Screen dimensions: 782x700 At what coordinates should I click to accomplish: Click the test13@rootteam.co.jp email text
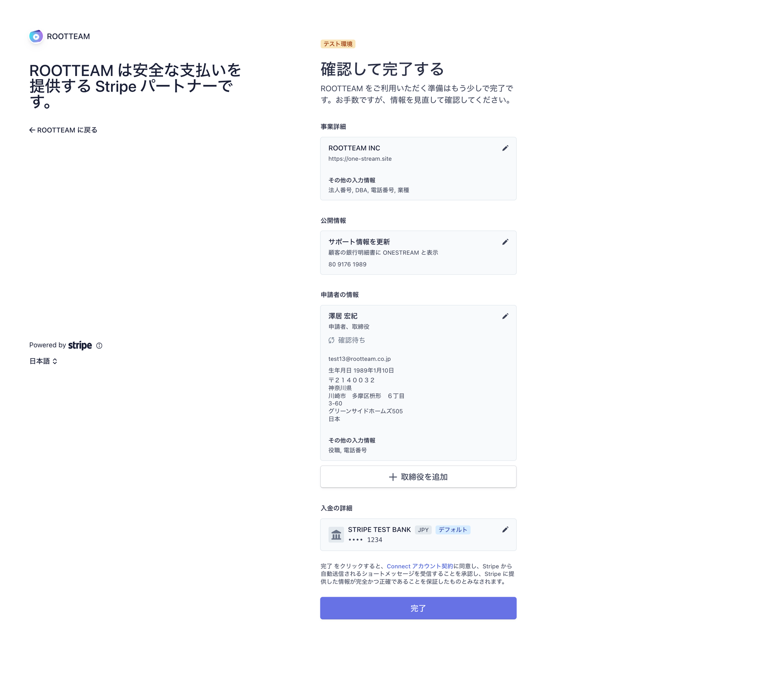pyautogui.click(x=359, y=359)
